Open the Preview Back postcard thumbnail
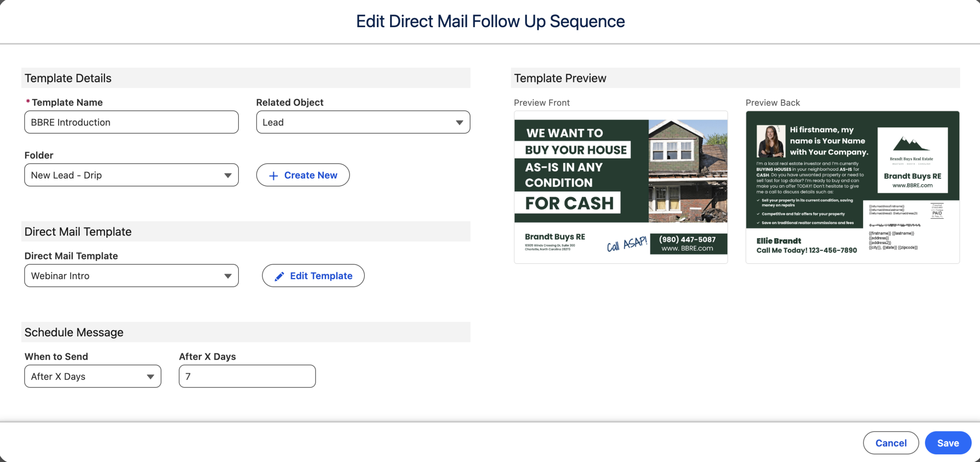Screen dimensions: 980x462 [853, 187]
